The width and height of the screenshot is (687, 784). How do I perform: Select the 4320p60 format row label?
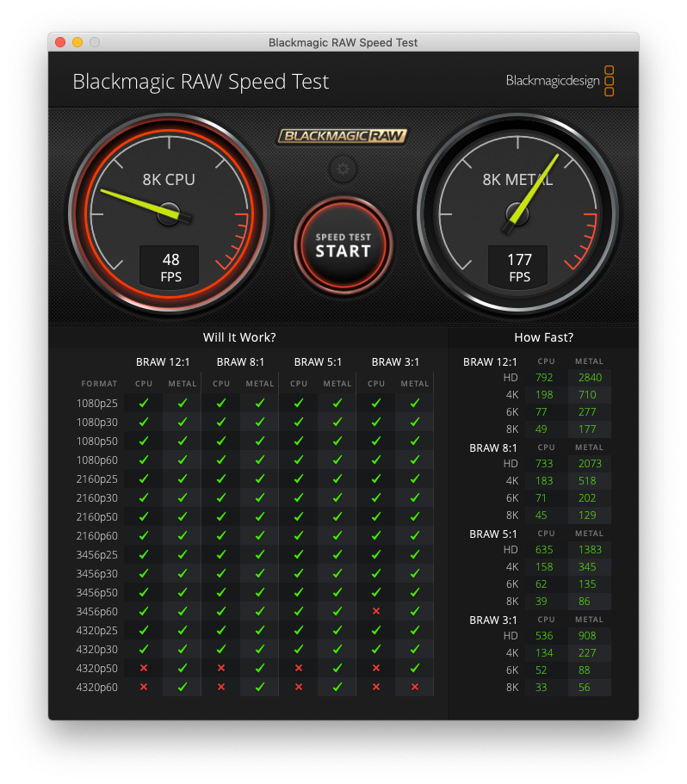point(96,688)
